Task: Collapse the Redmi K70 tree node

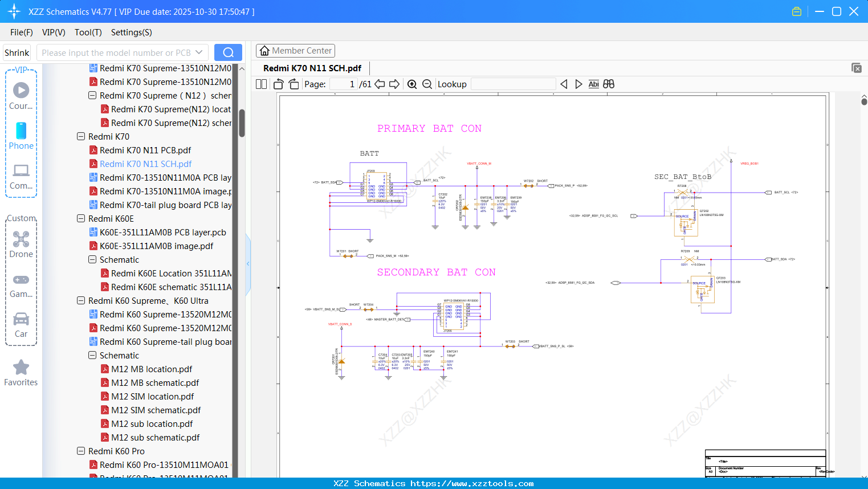Action: [81, 137]
